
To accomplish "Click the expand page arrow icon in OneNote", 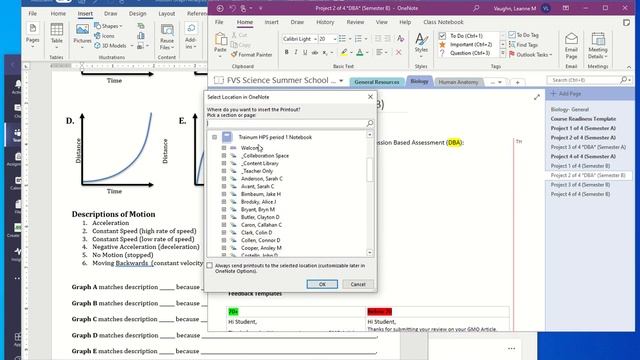I will [537, 97].
